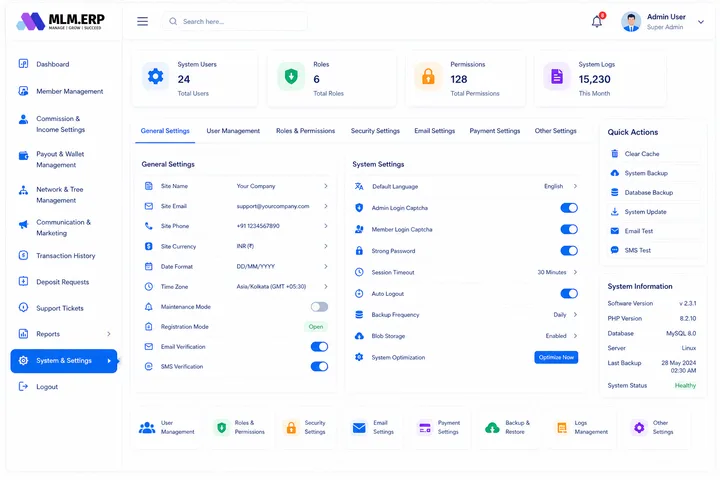Switch to Email Settings tab

[434, 131]
